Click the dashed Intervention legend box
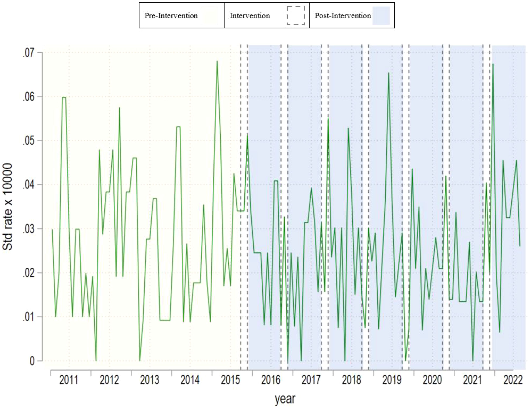This screenshot has height=409, width=532. pyautogui.click(x=296, y=16)
